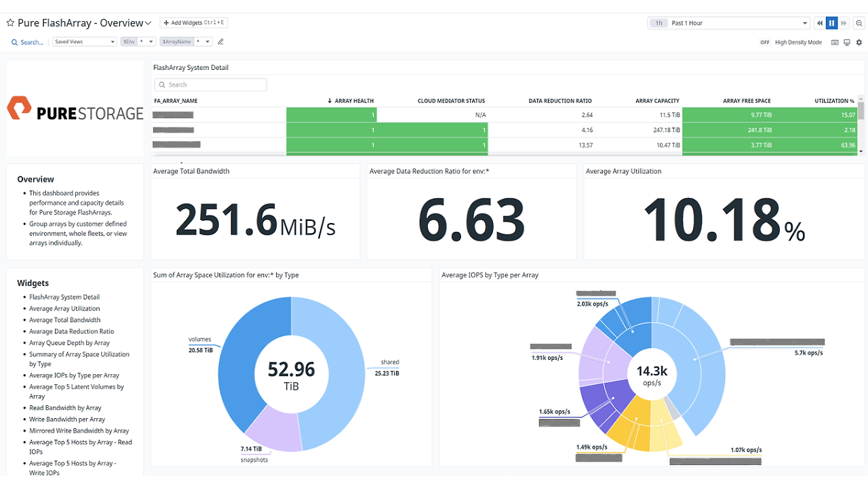Click the 10.18% array utilization value
This screenshot has height=488, width=868.
click(x=724, y=219)
